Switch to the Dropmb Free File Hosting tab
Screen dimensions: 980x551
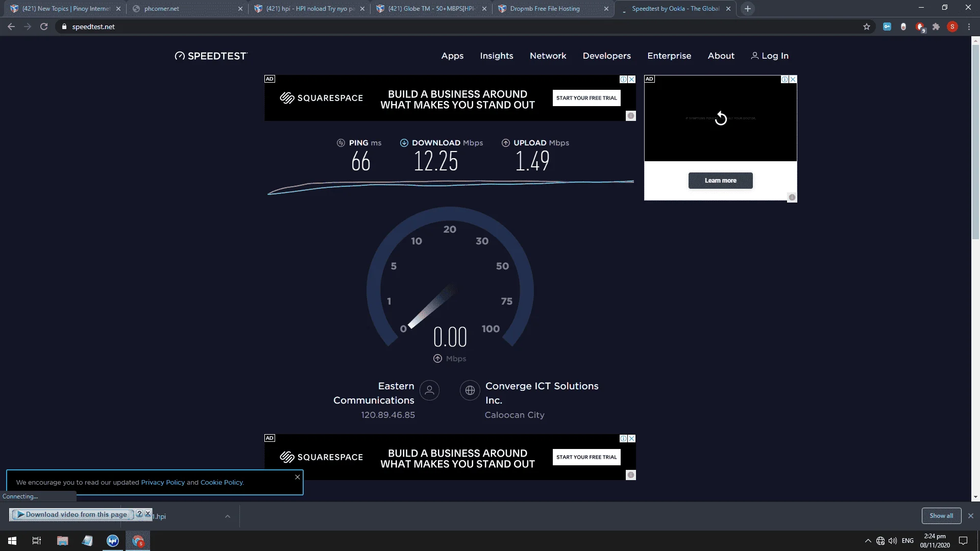(554, 9)
